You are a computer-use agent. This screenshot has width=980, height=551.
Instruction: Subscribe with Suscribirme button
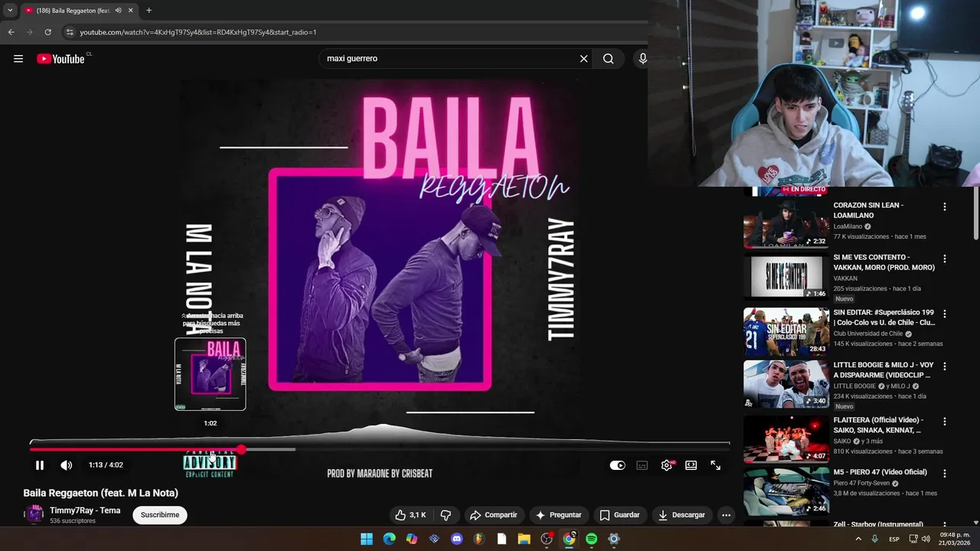click(160, 515)
